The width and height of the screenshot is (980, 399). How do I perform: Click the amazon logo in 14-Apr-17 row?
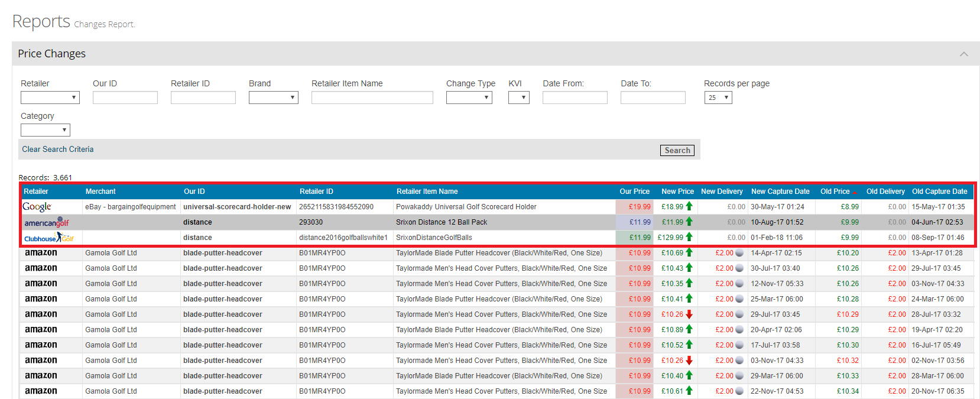pos(41,253)
